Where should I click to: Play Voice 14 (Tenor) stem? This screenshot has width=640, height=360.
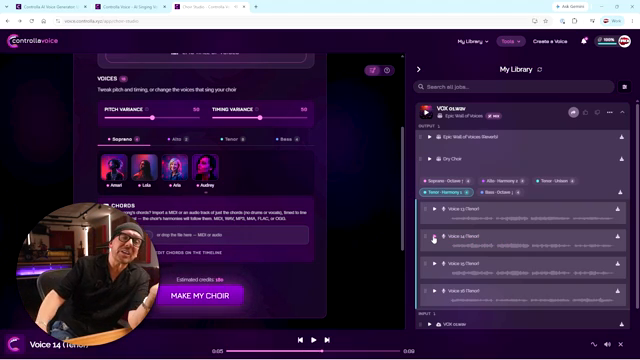(x=434, y=236)
